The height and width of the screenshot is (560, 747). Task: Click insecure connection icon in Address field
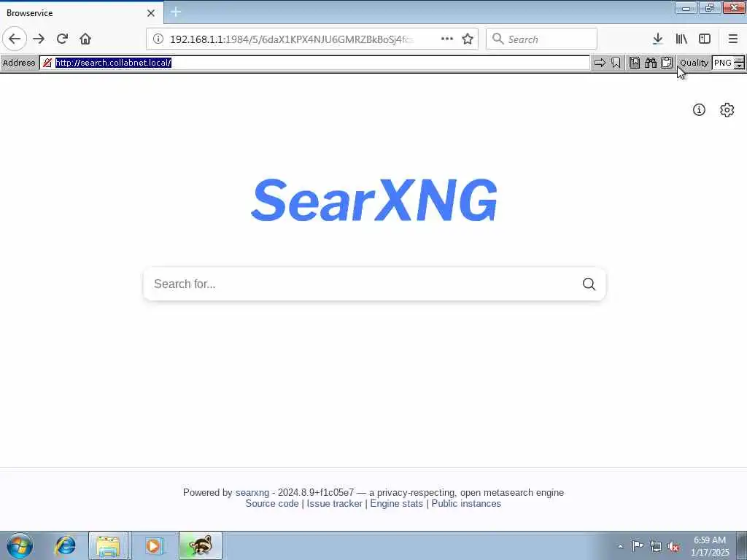pos(47,63)
